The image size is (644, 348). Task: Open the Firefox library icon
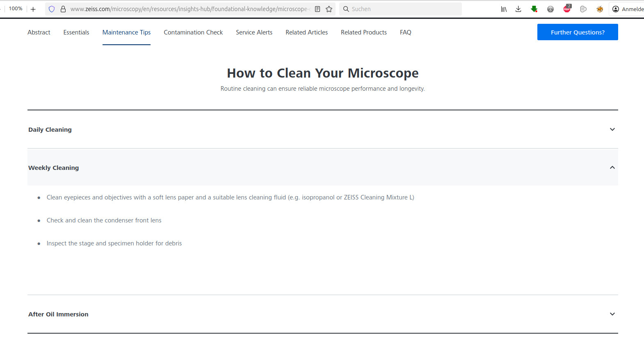pyautogui.click(x=504, y=9)
